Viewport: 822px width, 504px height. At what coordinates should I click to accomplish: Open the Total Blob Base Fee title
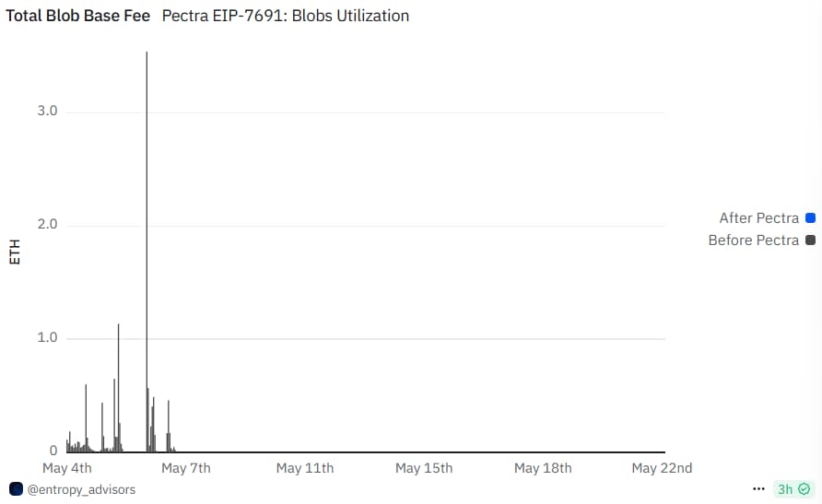[x=78, y=16]
